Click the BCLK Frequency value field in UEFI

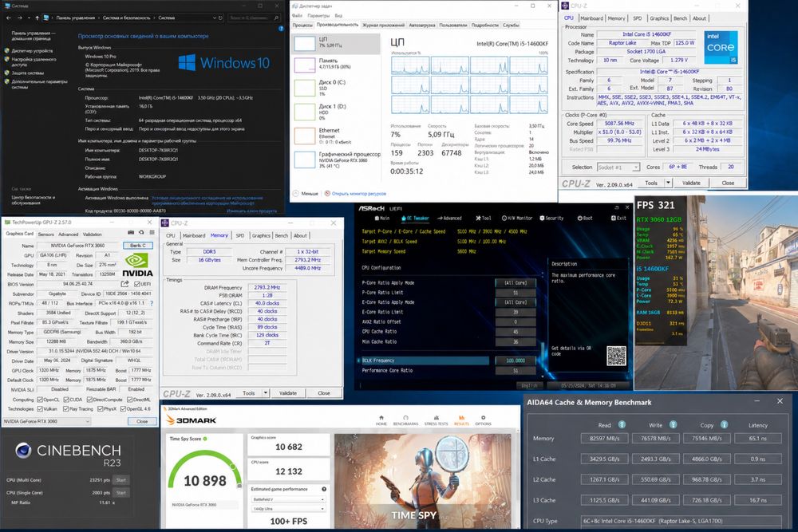(515, 361)
